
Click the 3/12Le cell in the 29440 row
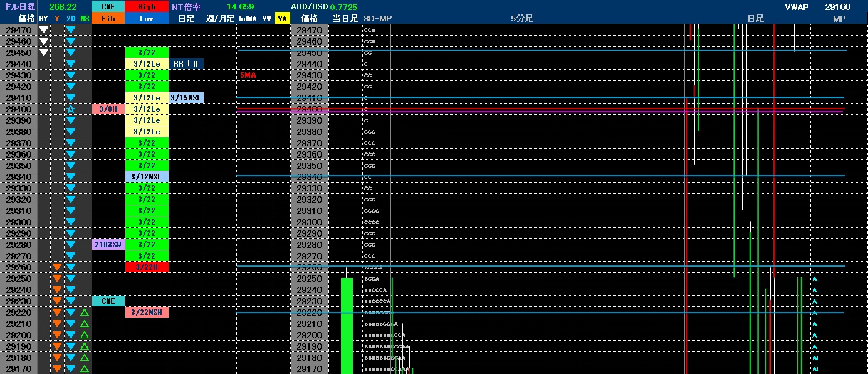pyautogui.click(x=147, y=63)
